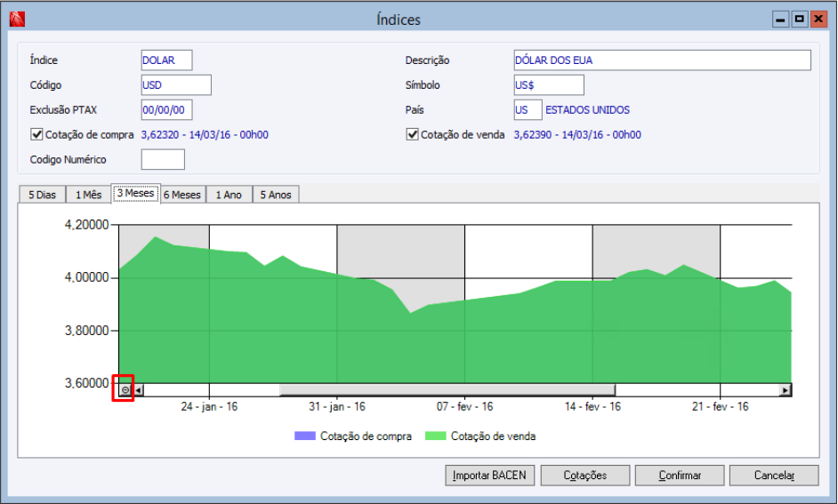This screenshot has height=504, width=838.
Task: Click the empty Codigo Numérico field
Action: pyautogui.click(x=163, y=159)
